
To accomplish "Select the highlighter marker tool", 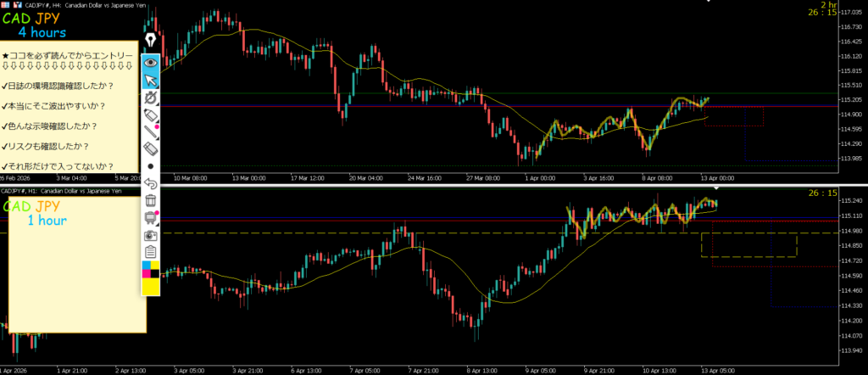I will (x=151, y=115).
